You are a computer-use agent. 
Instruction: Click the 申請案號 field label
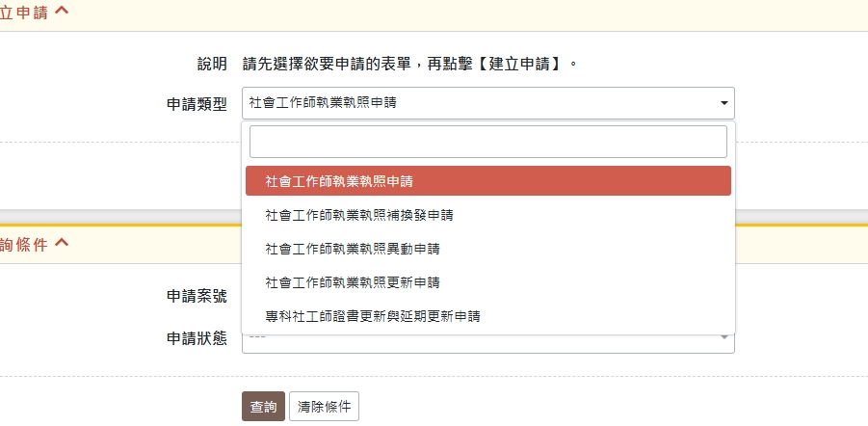(x=197, y=297)
